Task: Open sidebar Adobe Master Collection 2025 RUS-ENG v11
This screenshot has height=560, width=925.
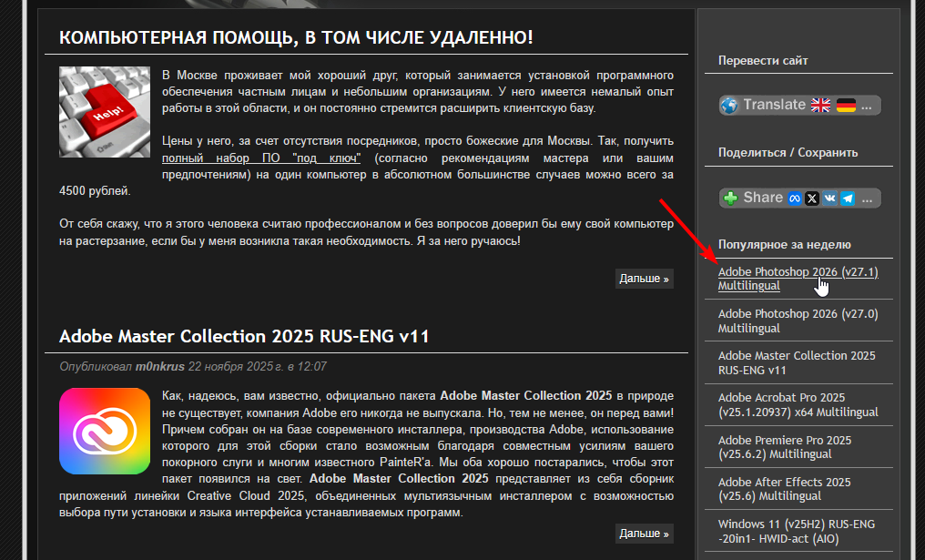Action: click(797, 363)
